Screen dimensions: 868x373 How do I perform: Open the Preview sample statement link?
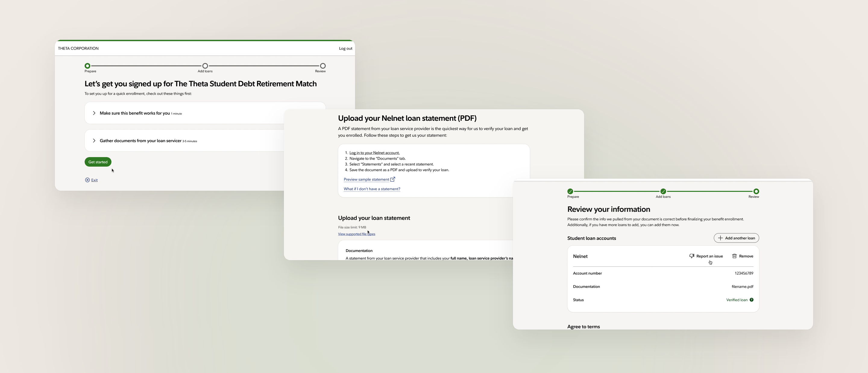pos(366,180)
